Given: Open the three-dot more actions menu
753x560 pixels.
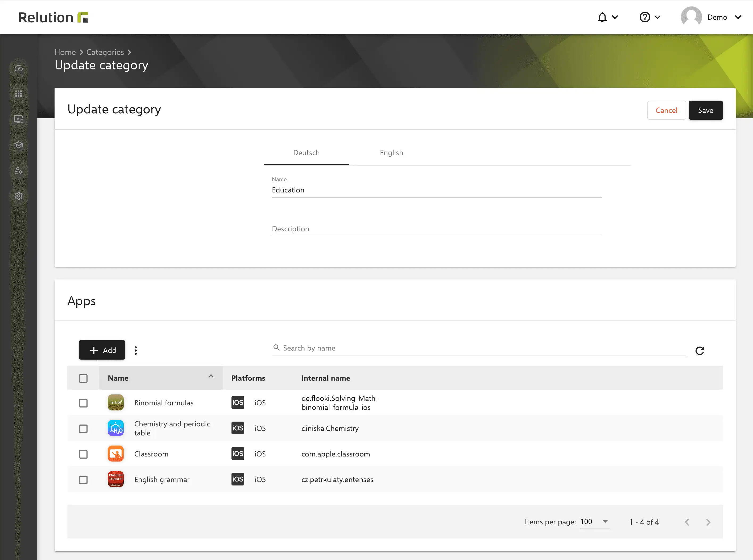Looking at the screenshot, I should [135, 351].
